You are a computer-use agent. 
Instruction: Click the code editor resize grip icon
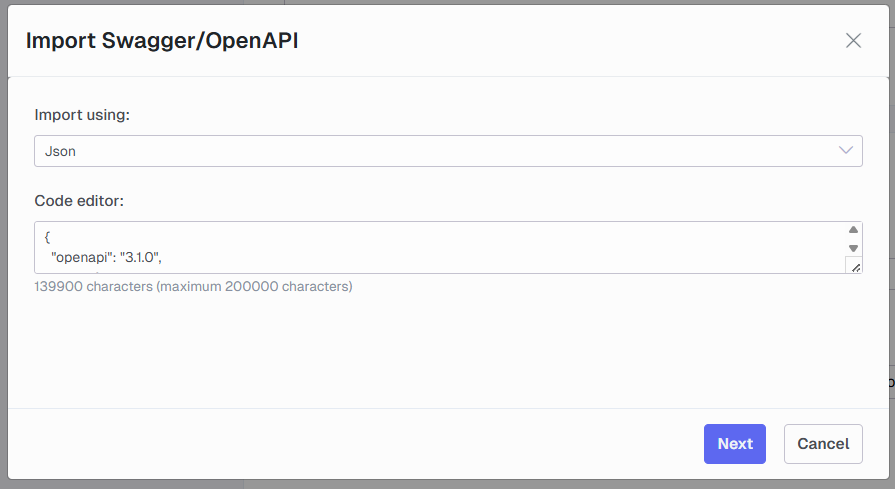click(854, 266)
